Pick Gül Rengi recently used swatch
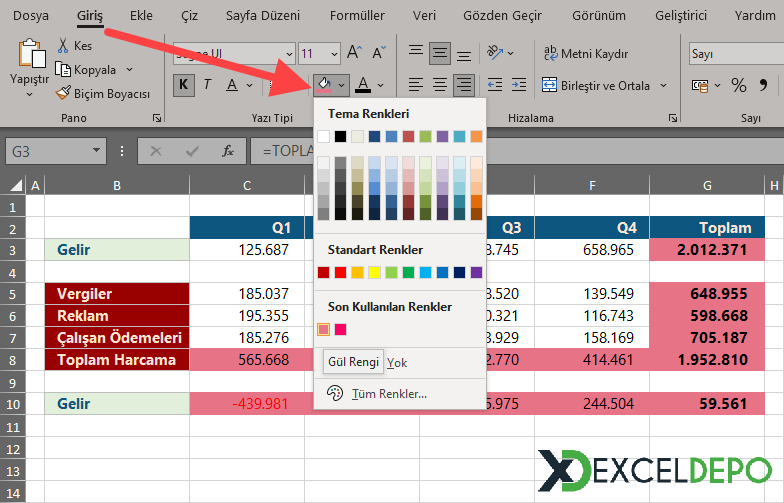The height and width of the screenshot is (503, 784). [x=324, y=330]
